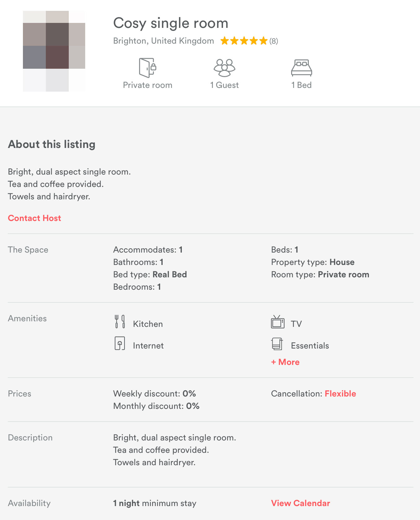Viewport: 420px width, 520px height.
Task: Click the Cosy single room title
Action: [171, 23]
